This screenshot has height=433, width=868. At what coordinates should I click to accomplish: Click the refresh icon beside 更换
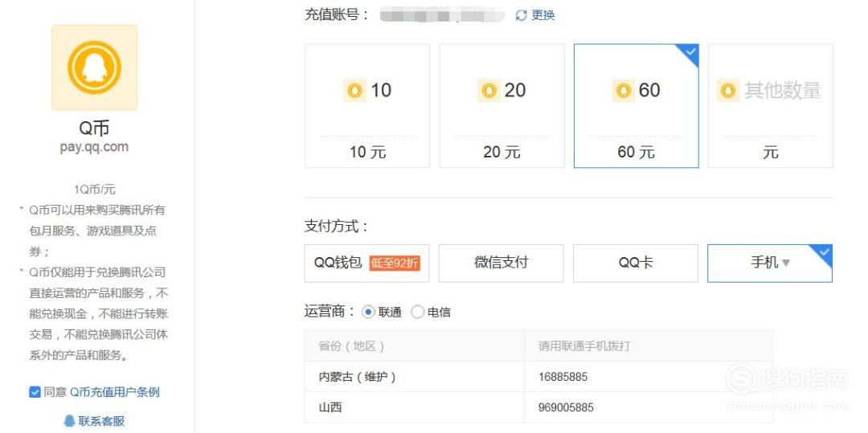(x=521, y=15)
